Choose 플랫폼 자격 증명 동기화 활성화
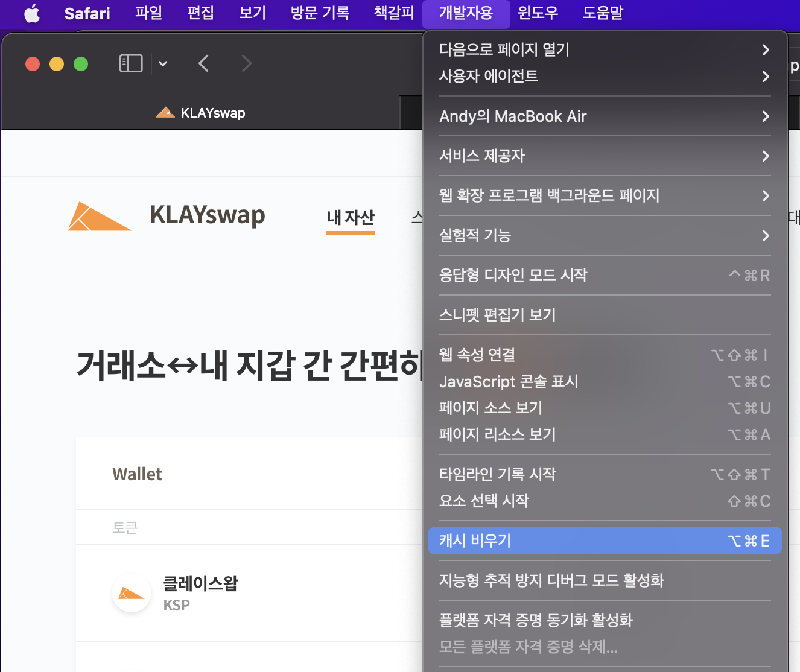 [605, 620]
